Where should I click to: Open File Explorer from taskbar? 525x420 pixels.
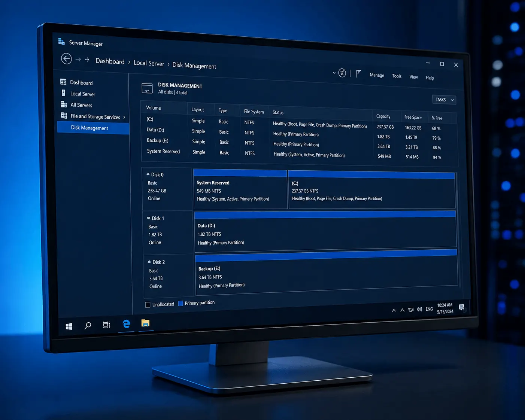(x=145, y=323)
